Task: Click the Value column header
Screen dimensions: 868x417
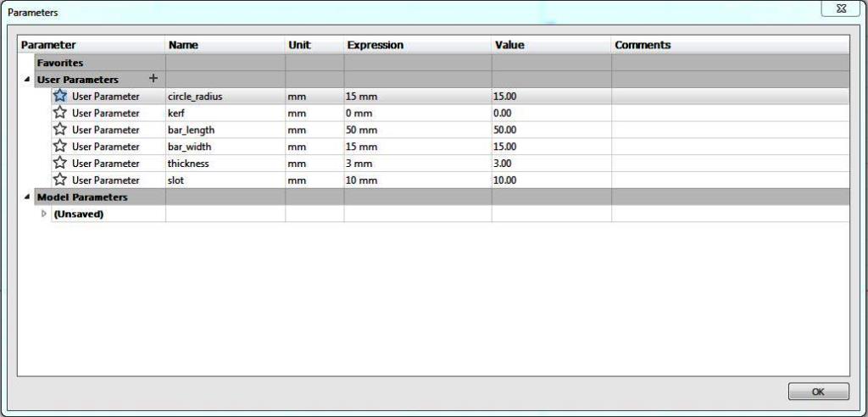Action: click(x=551, y=45)
